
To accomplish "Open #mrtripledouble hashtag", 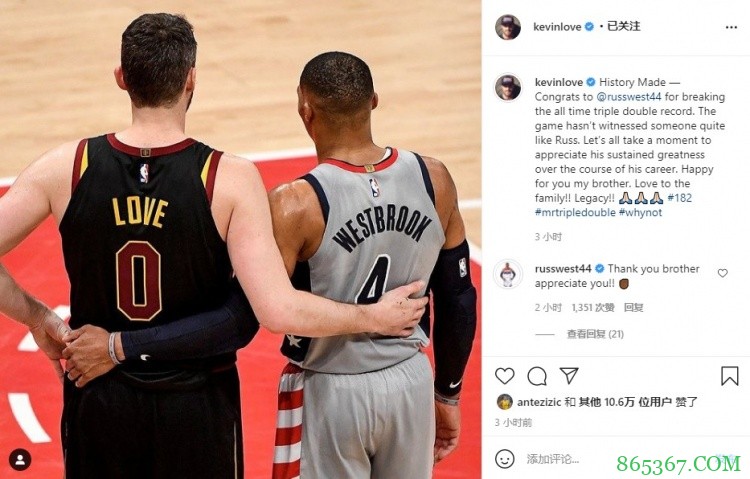I will pos(575,212).
